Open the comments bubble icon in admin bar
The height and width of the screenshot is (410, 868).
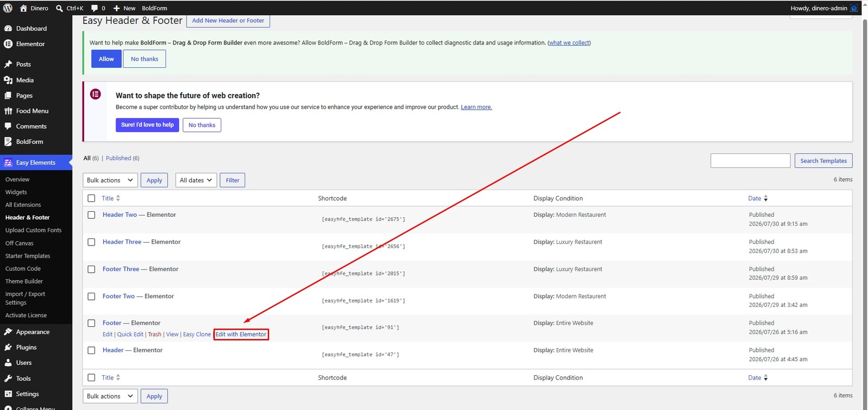pyautogui.click(x=94, y=8)
